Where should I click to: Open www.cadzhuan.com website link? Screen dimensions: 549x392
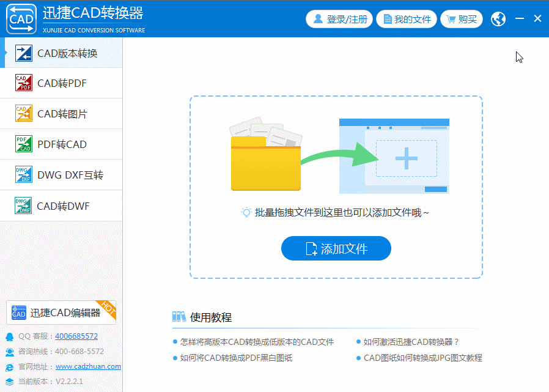(88, 366)
